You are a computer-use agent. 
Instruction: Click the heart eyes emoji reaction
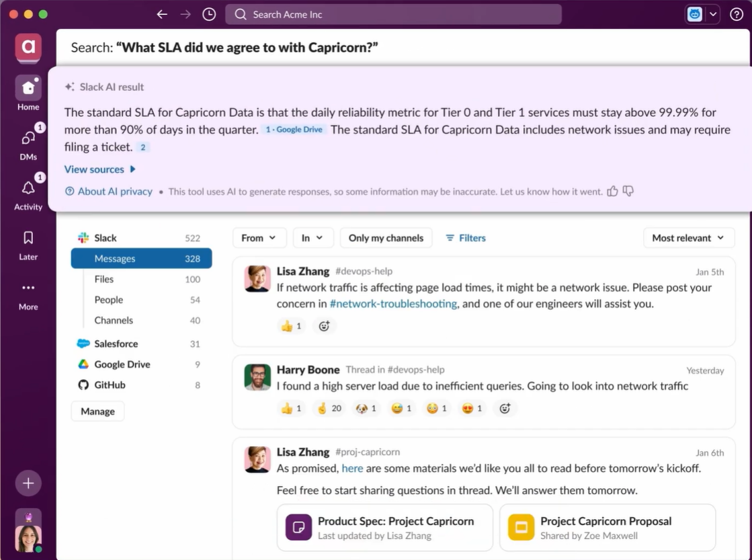point(472,408)
